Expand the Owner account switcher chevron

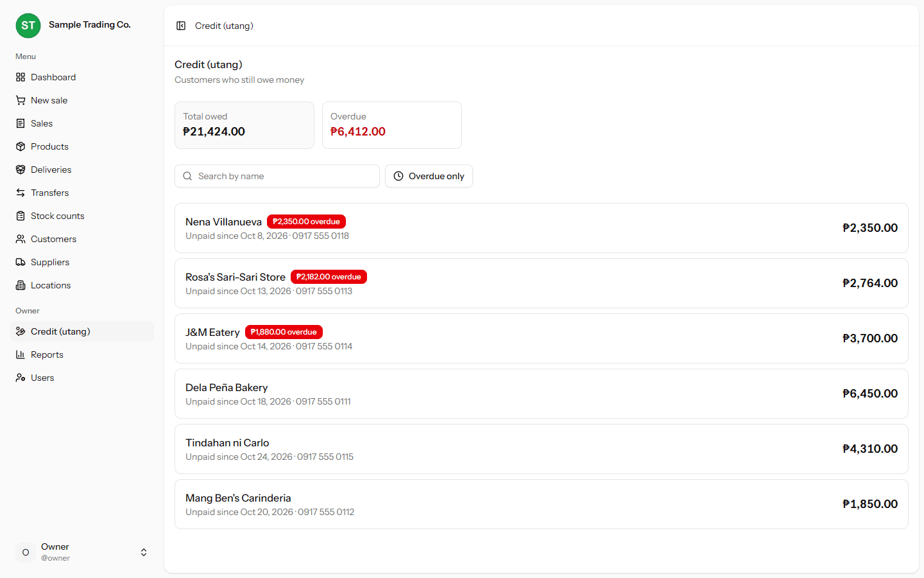[144, 552]
